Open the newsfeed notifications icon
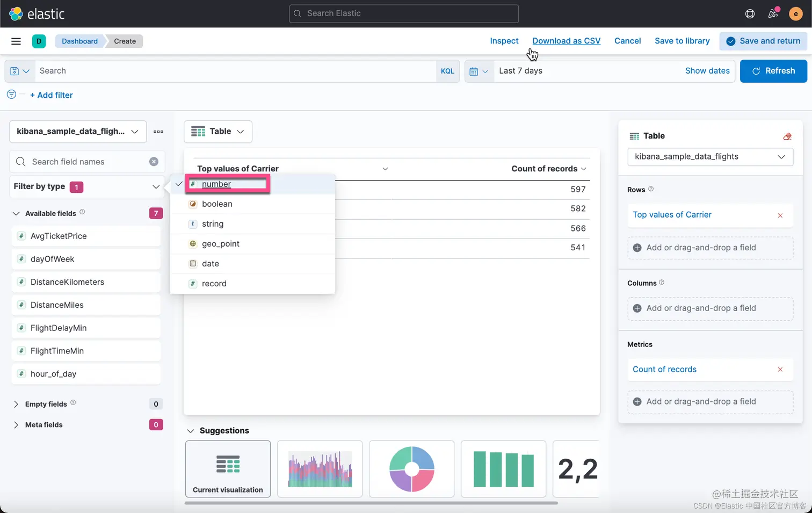 773,13
